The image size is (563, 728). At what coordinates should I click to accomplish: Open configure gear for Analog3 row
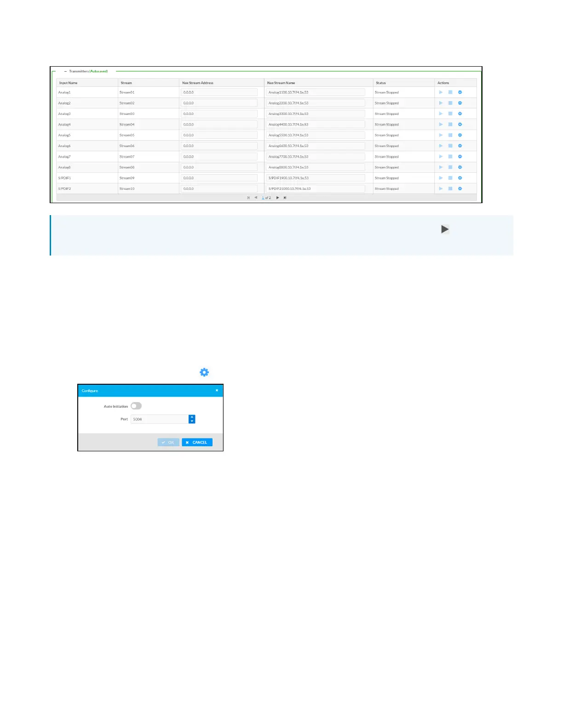(460, 114)
